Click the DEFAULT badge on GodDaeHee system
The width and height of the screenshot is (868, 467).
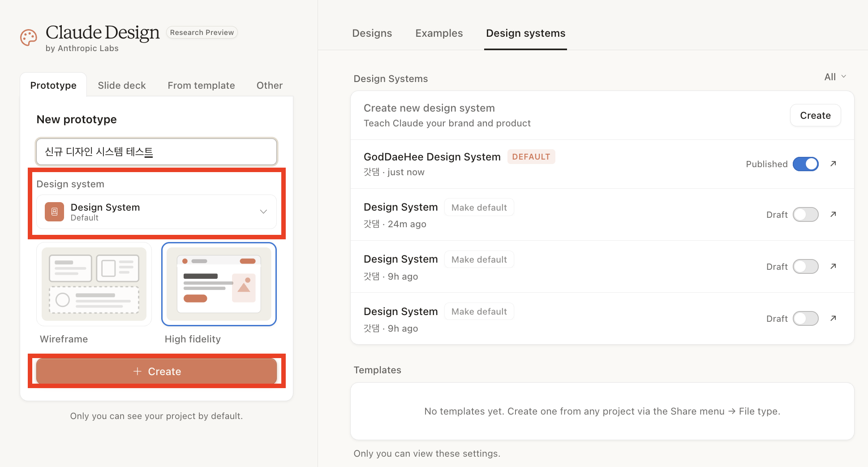pos(531,157)
